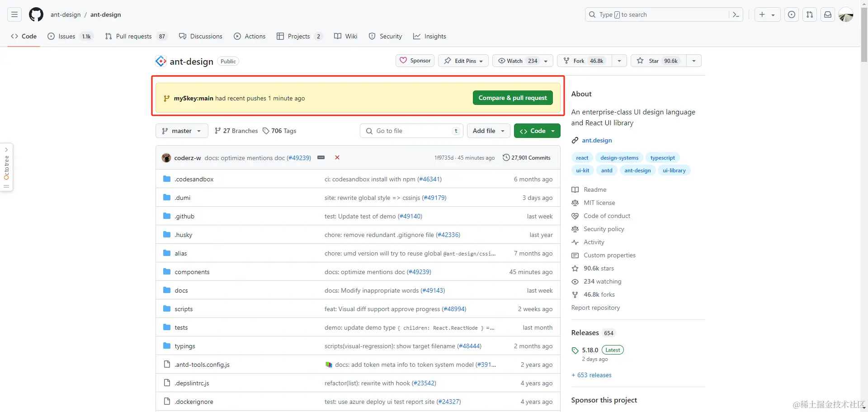Visit the ant.design website link
The height and width of the screenshot is (412, 868).
[x=597, y=140]
